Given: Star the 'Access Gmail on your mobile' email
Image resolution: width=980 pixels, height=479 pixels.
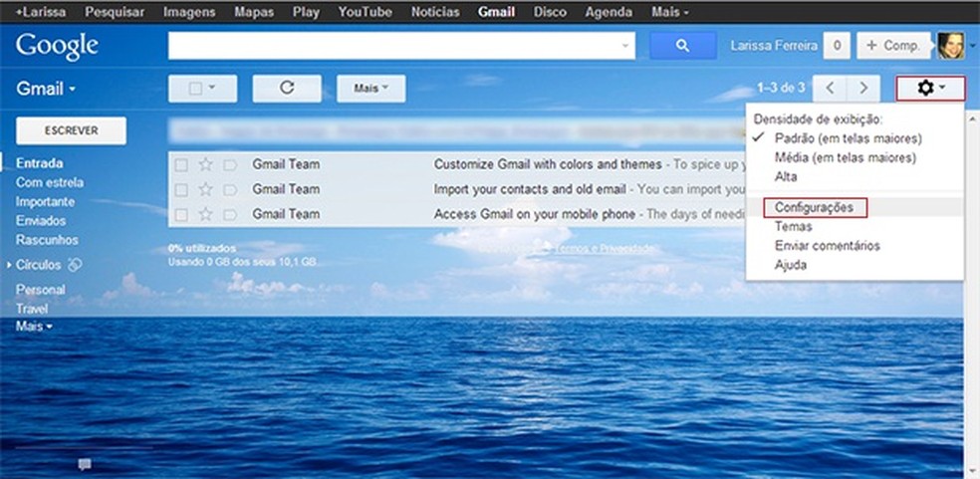Looking at the screenshot, I should 205,214.
